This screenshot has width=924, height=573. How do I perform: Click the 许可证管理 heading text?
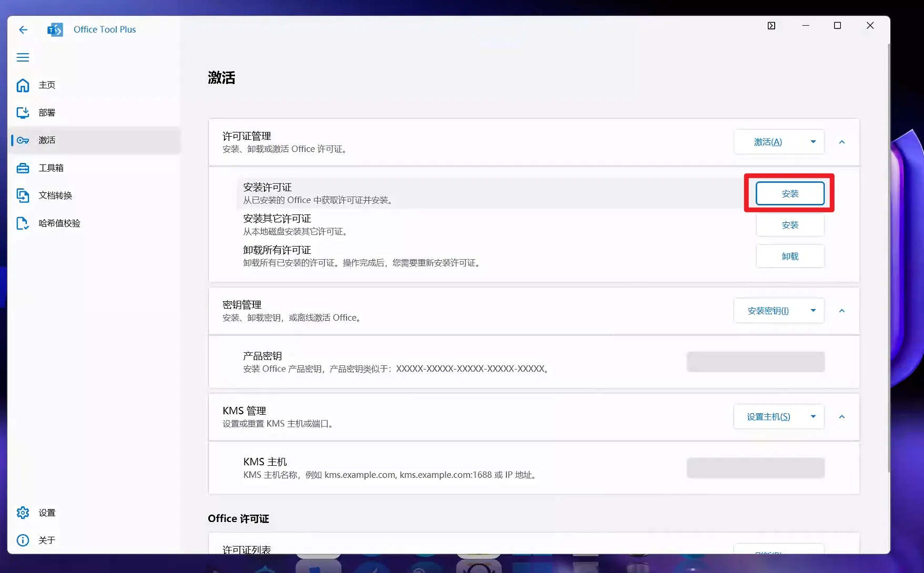click(x=247, y=136)
